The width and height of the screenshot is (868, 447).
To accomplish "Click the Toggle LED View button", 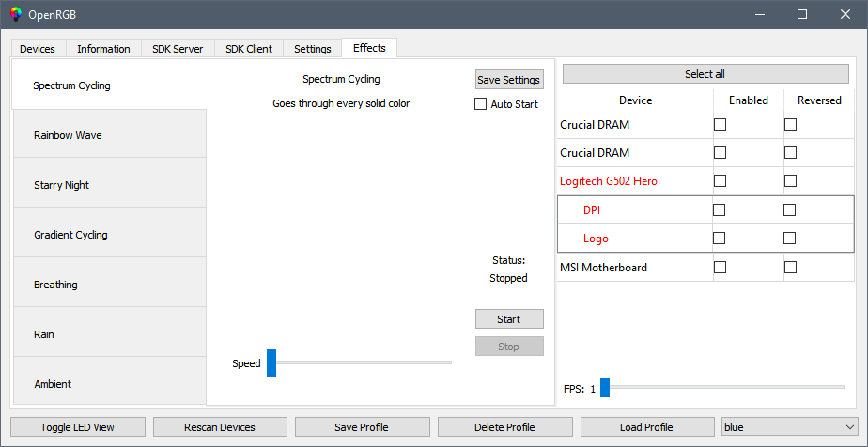I will coord(77,427).
